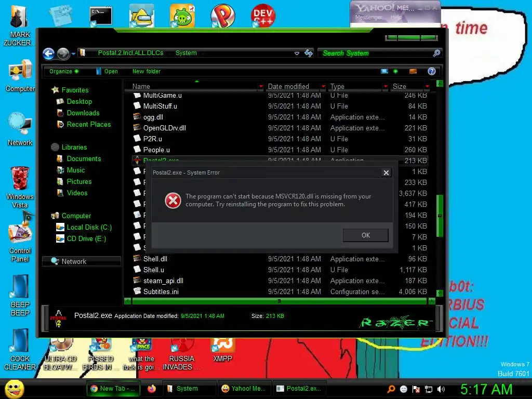The height and width of the screenshot is (399, 532).
Task: Click the Explorer back arrow button
Action: [48, 54]
